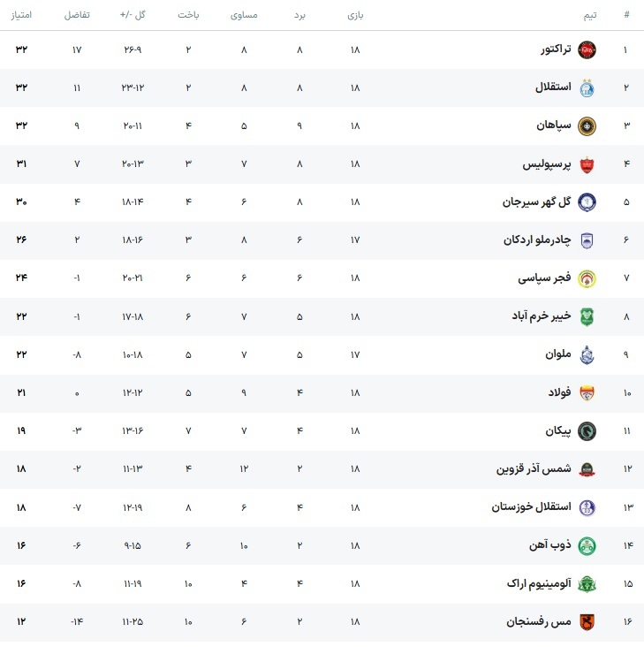Click the Foolad club logo icon
The image size is (644, 647).
coord(587,393)
